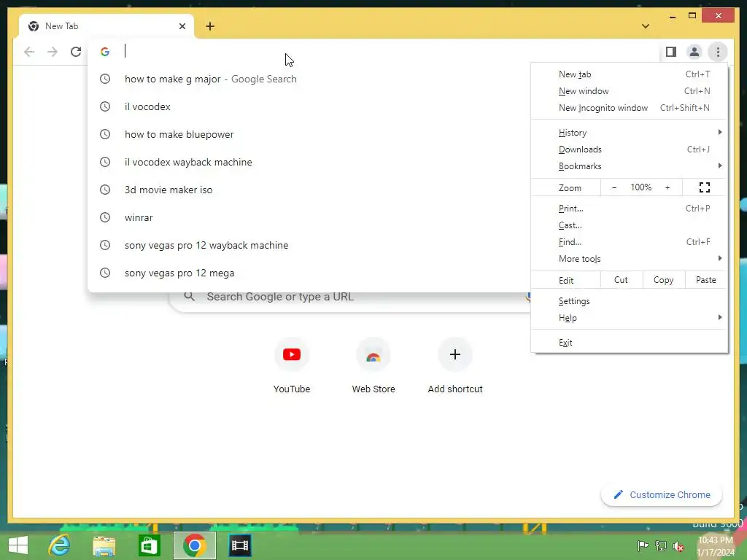Select 'sony vegas pro 12 wayback machine' suggestion

[309, 245]
